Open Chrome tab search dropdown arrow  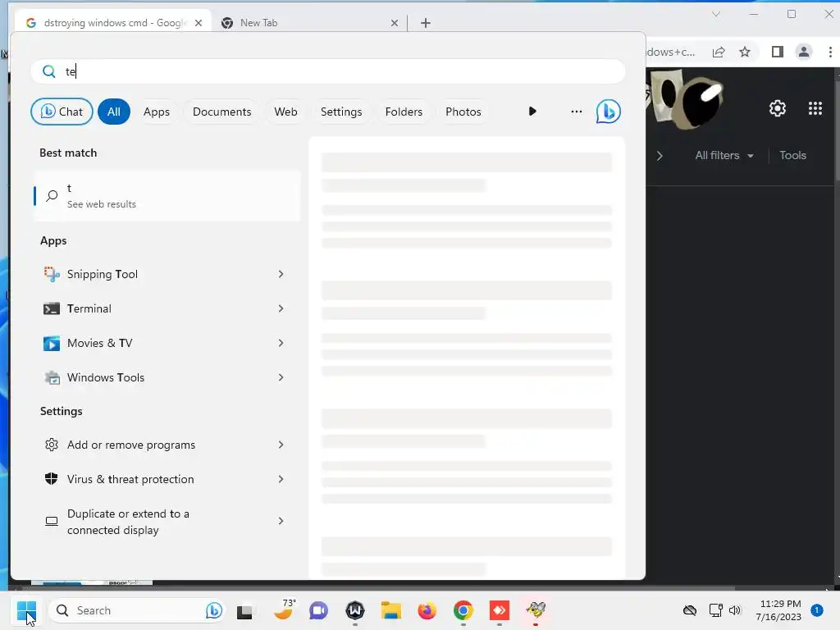(715, 14)
